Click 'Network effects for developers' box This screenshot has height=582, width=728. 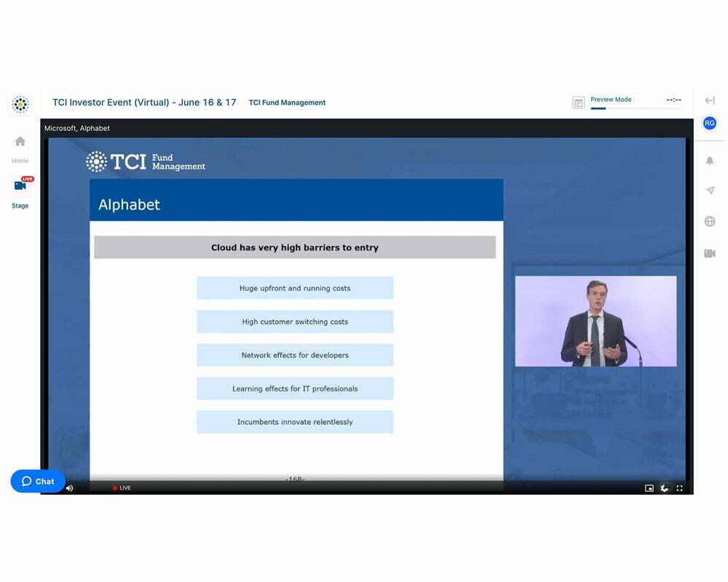295,355
